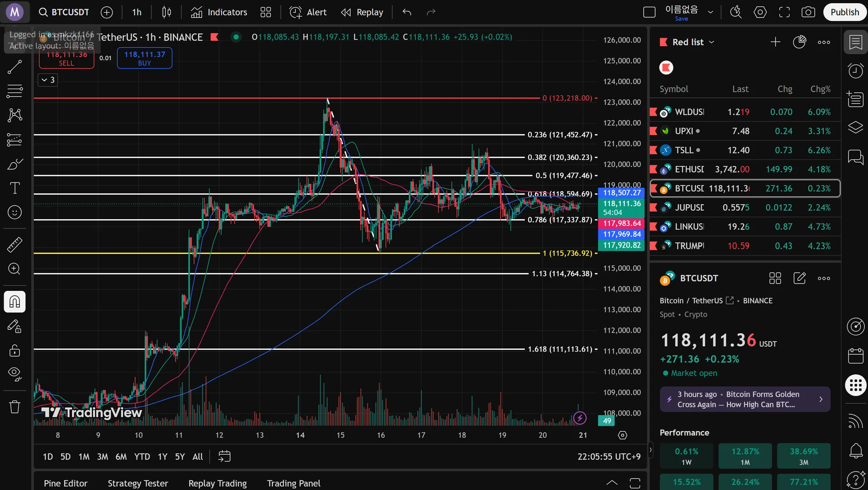Select the trend line drawing tool

point(15,67)
